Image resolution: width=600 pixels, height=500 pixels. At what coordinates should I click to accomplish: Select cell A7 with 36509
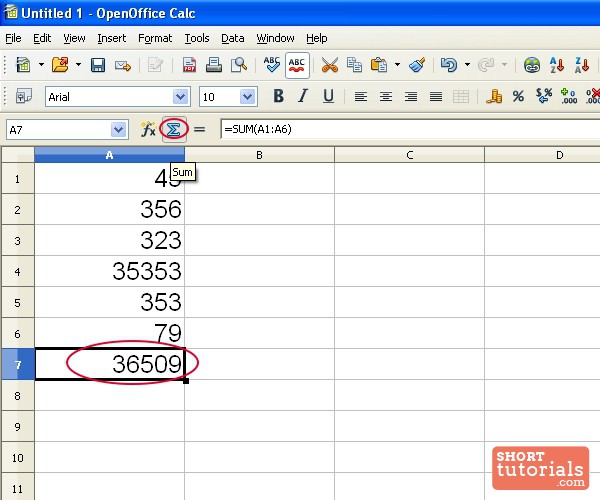coord(110,364)
